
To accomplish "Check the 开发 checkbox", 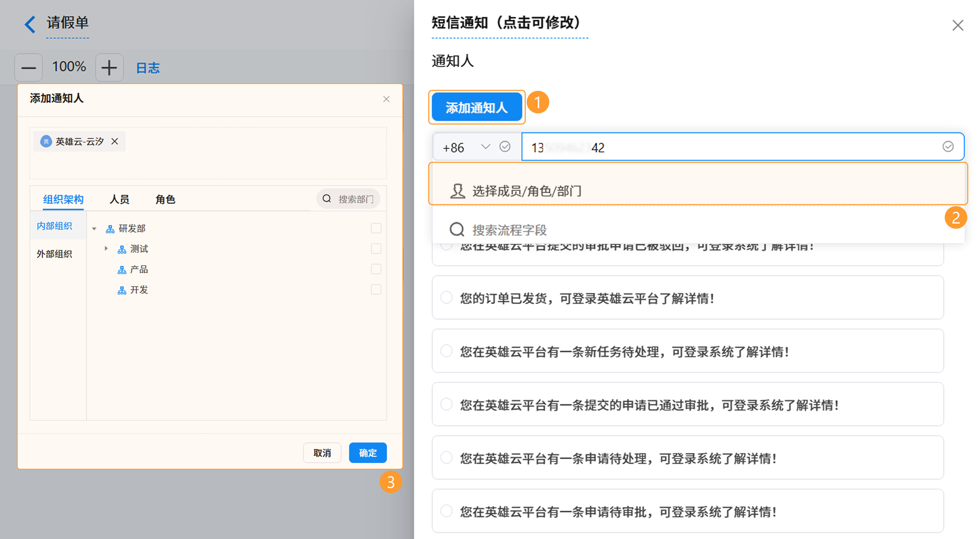I will pyautogui.click(x=376, y=290).
